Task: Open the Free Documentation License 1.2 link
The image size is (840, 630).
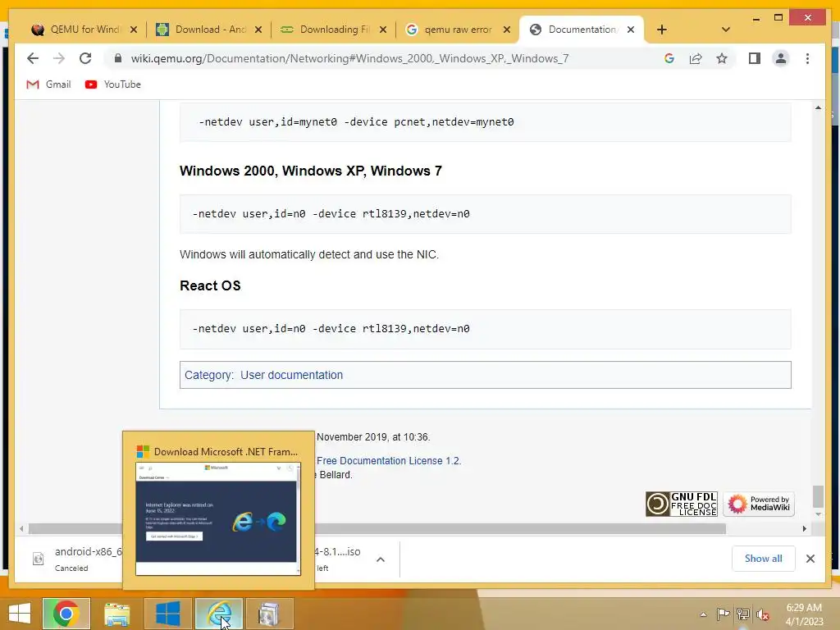Action: pos(388,461)
